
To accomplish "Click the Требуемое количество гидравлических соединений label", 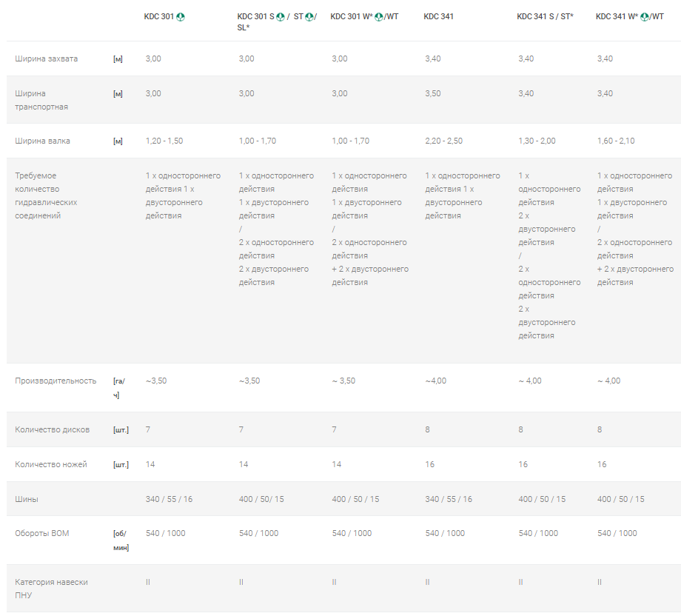I will [x=46, y=195].
